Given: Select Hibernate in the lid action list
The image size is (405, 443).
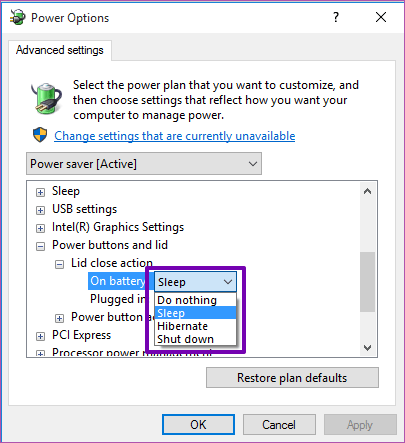Looking at the screenshot, I should tap(195, 326).
